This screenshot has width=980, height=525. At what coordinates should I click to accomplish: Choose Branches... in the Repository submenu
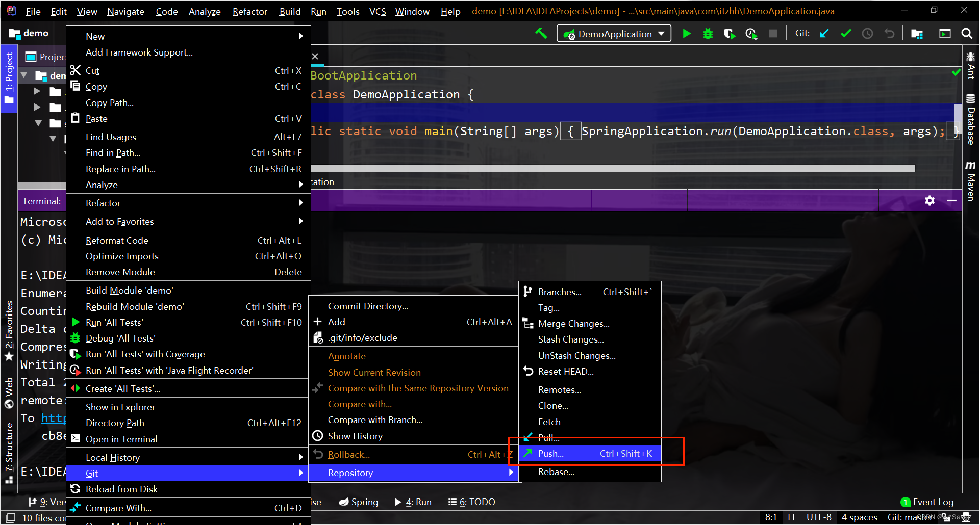(590, 292)
